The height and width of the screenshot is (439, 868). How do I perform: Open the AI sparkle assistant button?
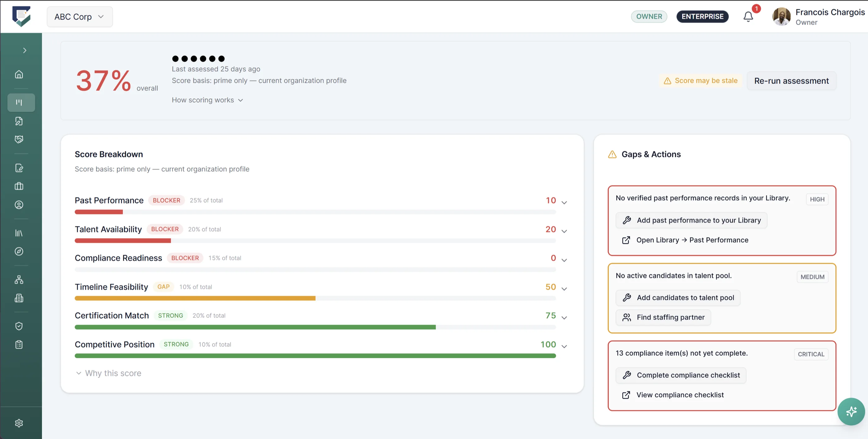click(851, 412)
